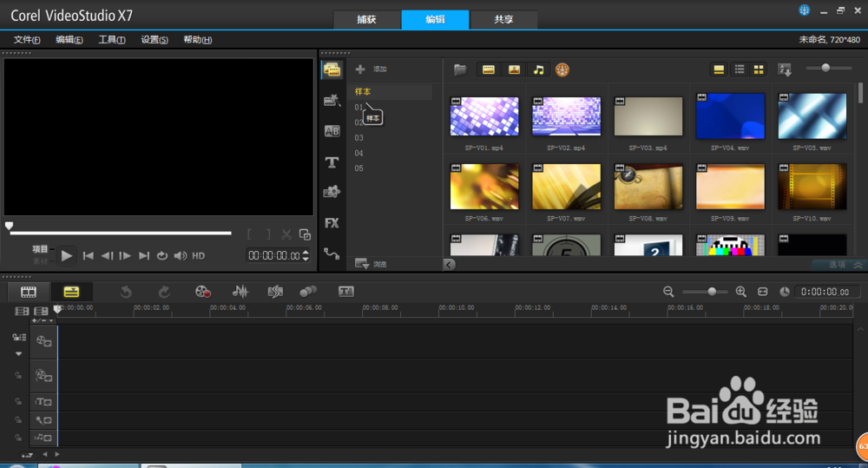868x468 pixels.
Task: Jump to the end of preview
Action: coord(144,256)
